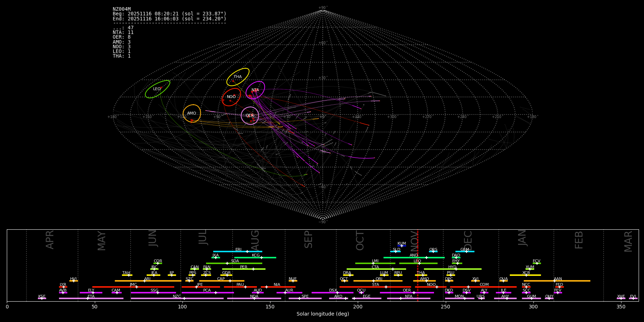This screenshot has height=322, width=644.
Task: Click the KUM shower label on the timeline
Action: tap(402, 244)
